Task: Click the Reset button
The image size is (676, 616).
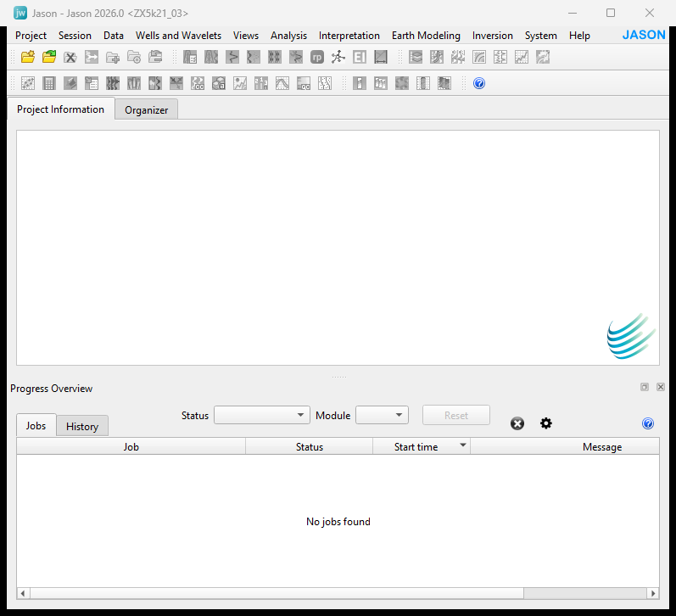Action: coord(456,415)
